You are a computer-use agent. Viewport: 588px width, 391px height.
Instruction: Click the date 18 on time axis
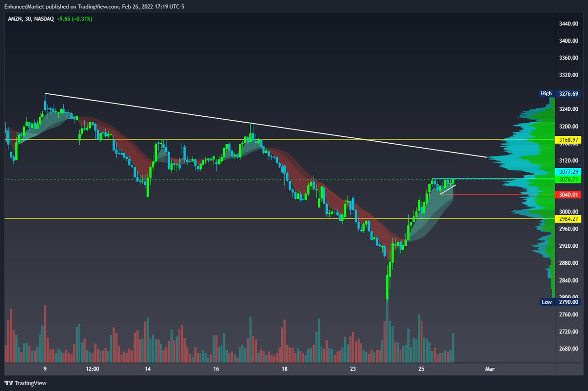(285, 368)
